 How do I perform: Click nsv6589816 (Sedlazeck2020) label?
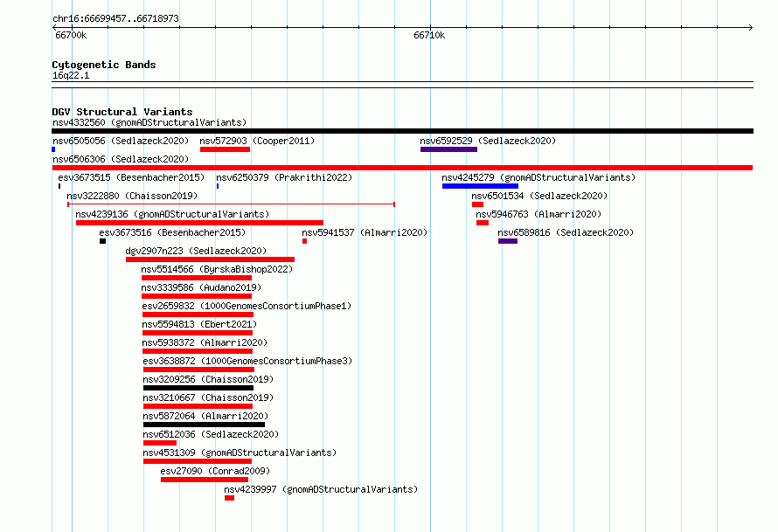tap(566, 232)
